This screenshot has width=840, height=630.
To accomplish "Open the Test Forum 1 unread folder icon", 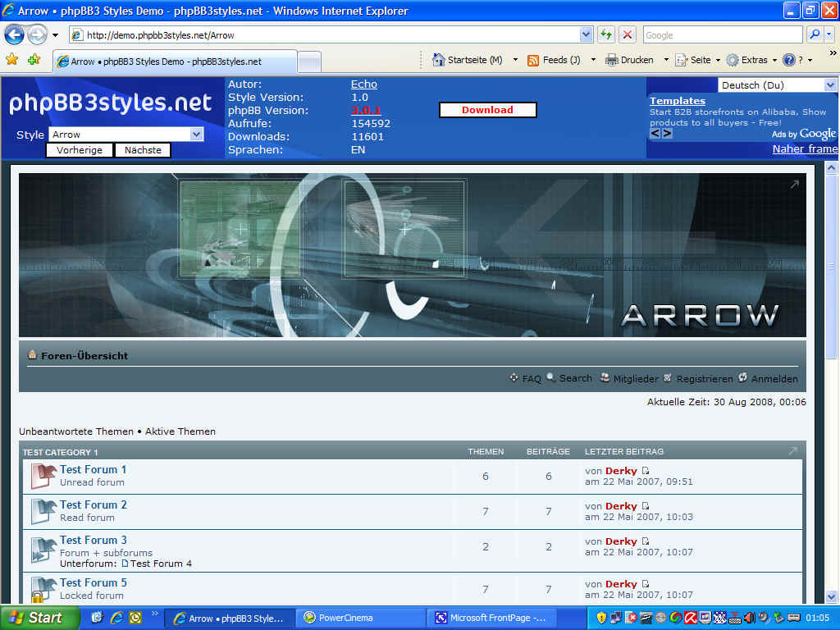I will click(x=43, y=476).
